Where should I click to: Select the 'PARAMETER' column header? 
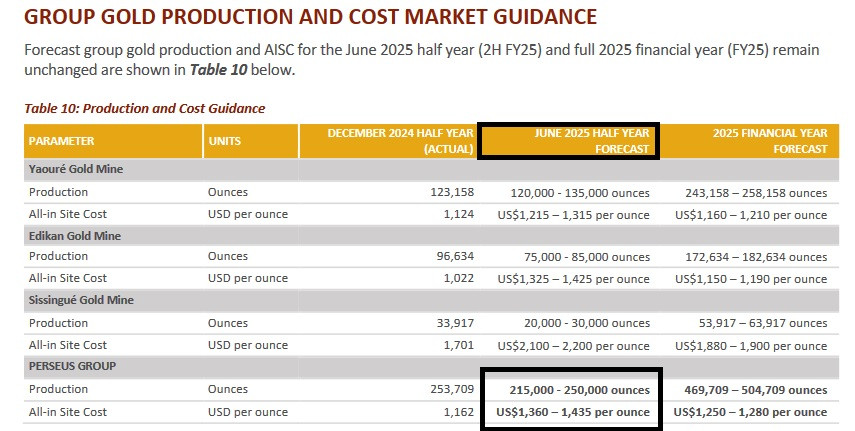coord(113,141)
